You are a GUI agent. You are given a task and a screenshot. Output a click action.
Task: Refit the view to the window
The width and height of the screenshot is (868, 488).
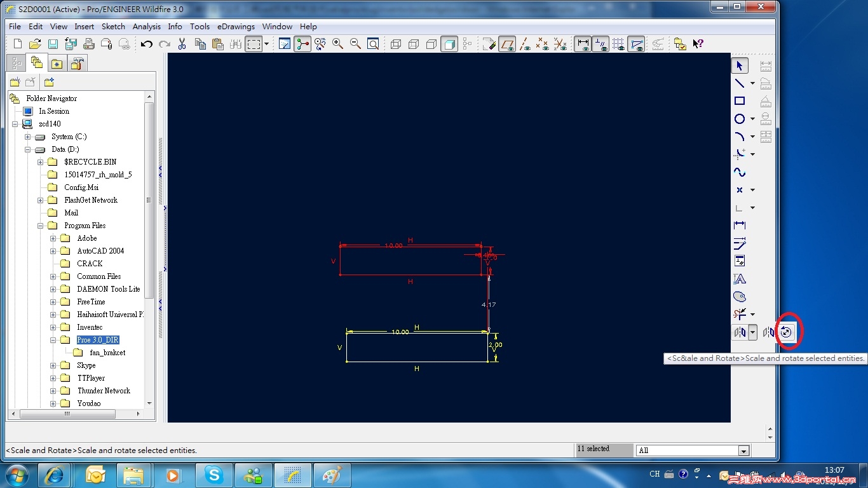coord(373,44)
